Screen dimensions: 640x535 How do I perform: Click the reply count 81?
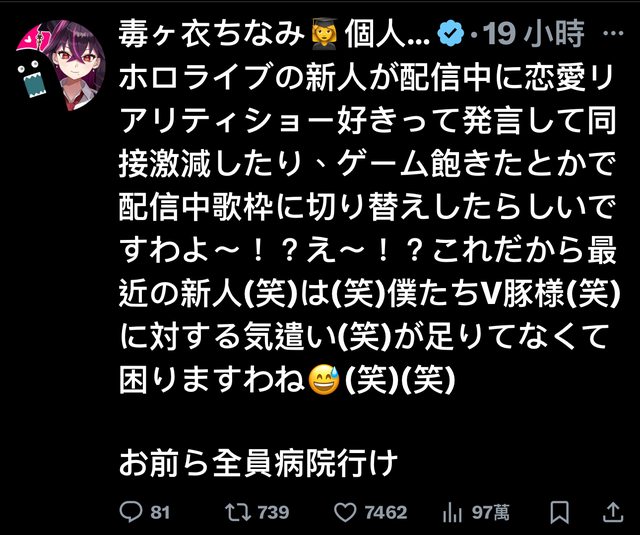[160, 512]
